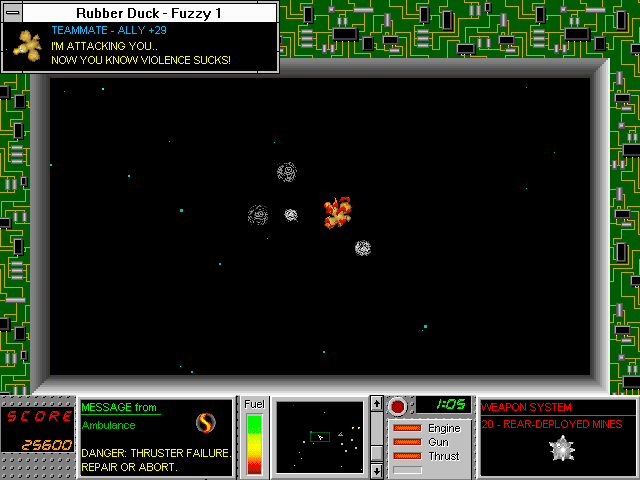
Task: Click the 'Rubber Duck - Fuzzy 1' title
Action: [x=149, y=13]
